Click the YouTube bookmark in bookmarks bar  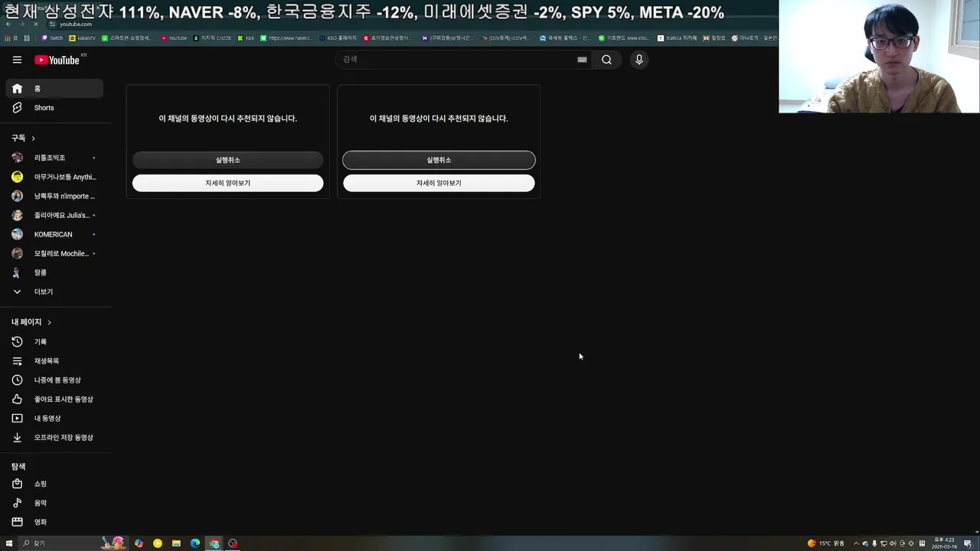pos(174,37)
